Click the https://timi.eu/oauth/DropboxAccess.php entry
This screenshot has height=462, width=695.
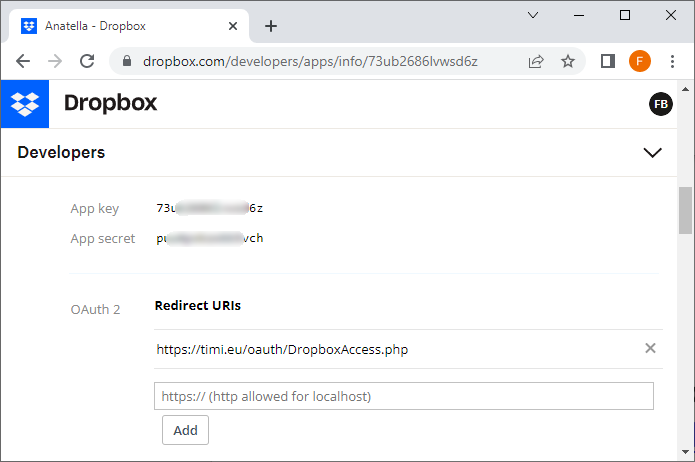[x=282, y=349]
